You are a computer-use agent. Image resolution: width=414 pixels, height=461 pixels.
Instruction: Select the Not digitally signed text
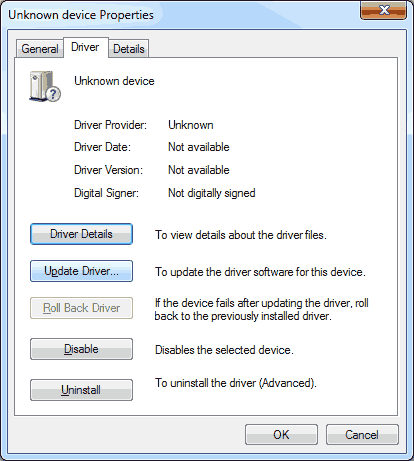click(212, 193)
